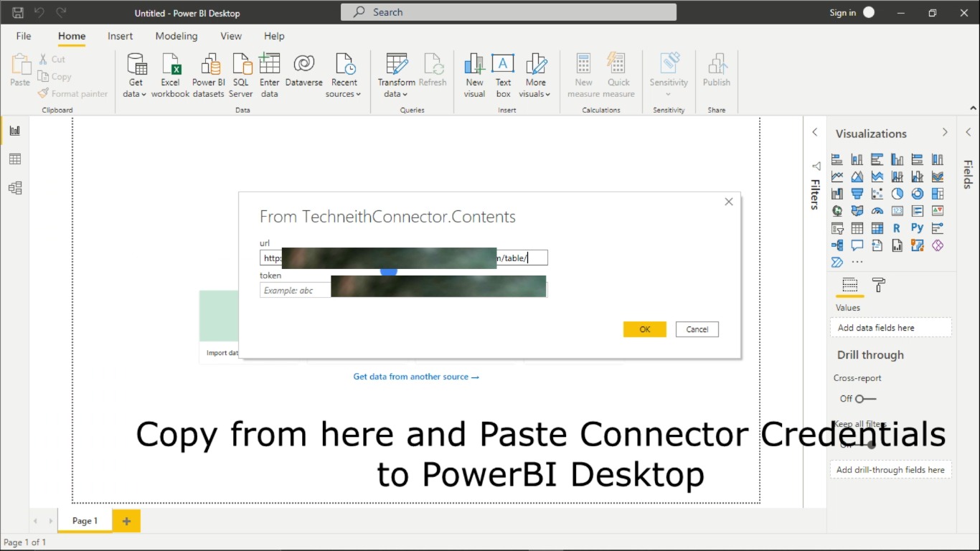Expand the Transform data dropdown
The width and height of the screenshot is (980, 551).
397,75
